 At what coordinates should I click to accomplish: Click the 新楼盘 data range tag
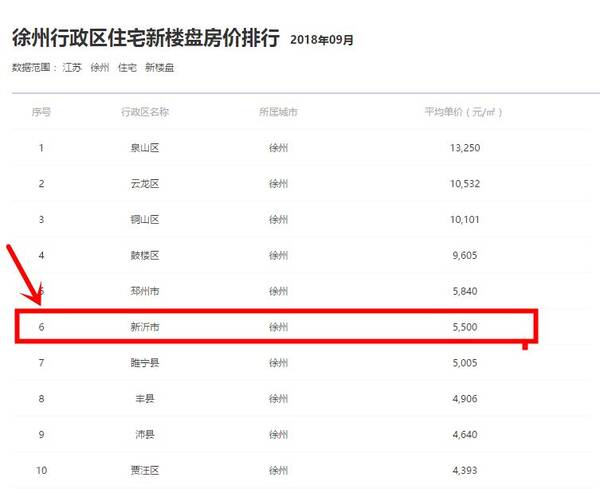pos(159,67)
